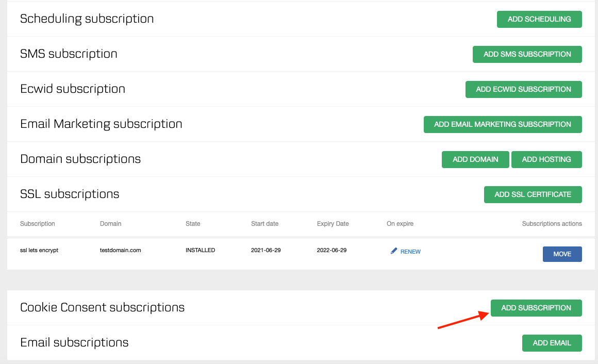Image resolution: width=598 pixels, height=364 pixels.
Task: Select the testdomain.com cell
Action: pyautogui.click(x=121, y=250)
